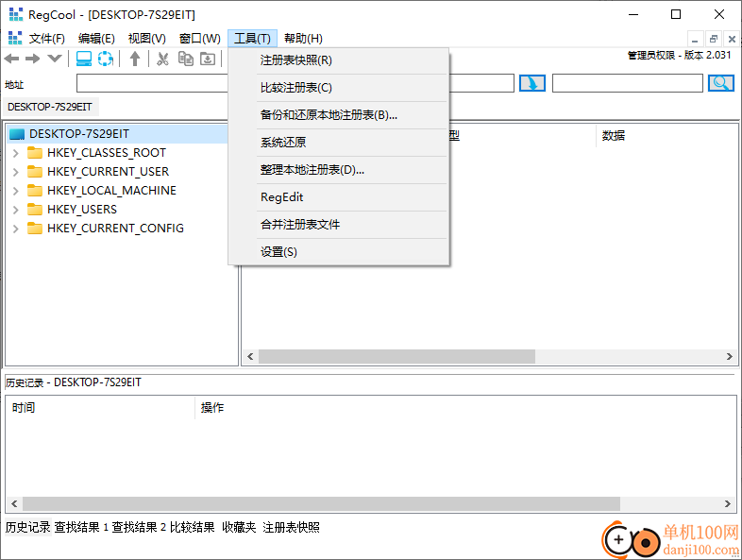Click the computer icon beside DESKTOP-7S29EIT in the tree
This screenshot has width=742, height=560.
(x=17, y=134)
